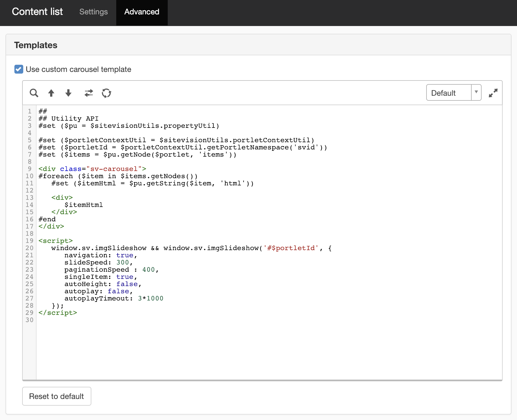Click the circular replace-all icon
517x420 pixels.
pos(107,93)
